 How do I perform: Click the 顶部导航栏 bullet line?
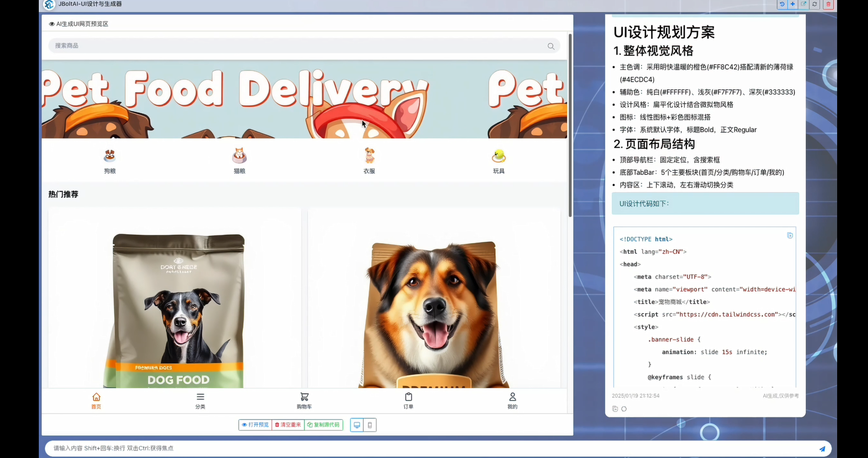click(x=670, y=160)
